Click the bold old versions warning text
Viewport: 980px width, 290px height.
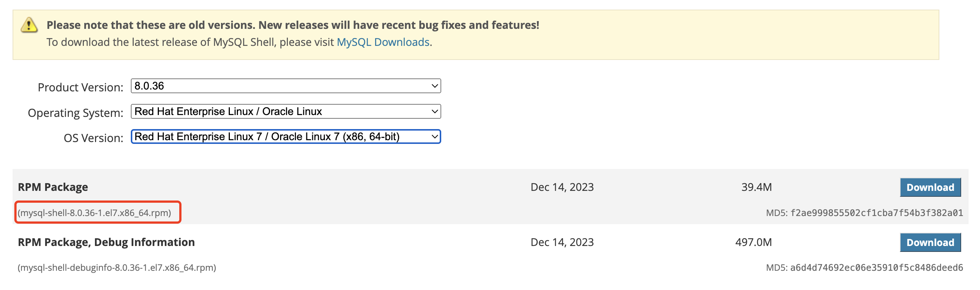click(293, 25)
